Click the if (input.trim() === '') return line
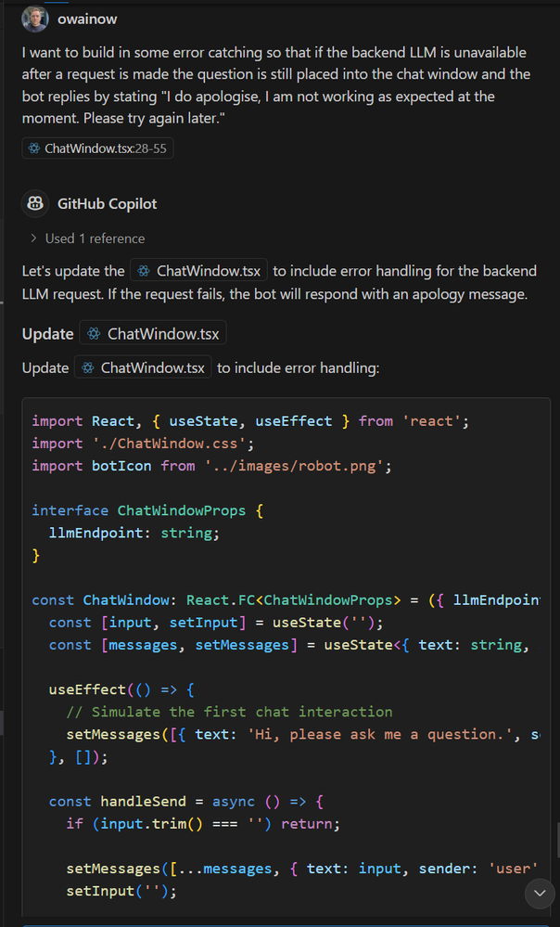The height and width of the screenshot is (927, 560). (x=203, y=824)
